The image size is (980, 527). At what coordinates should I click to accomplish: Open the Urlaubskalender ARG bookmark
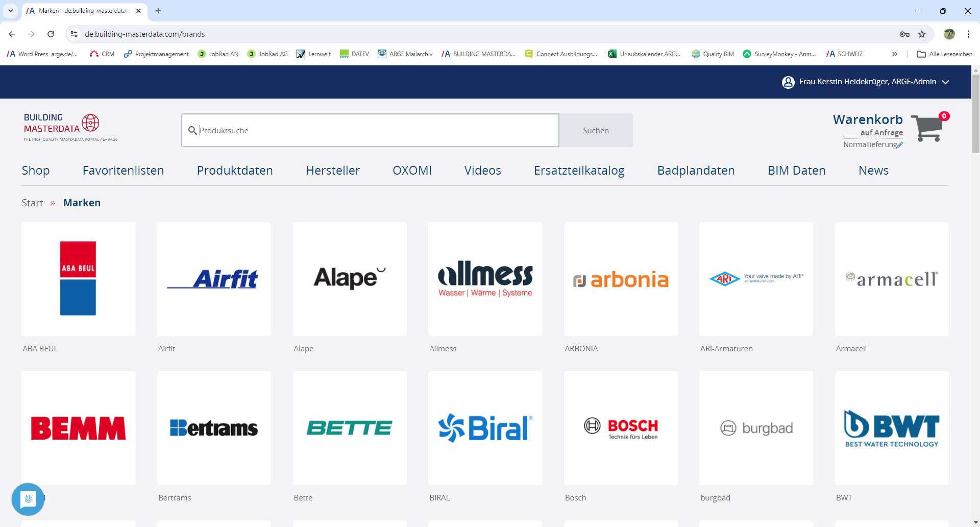pyautogui.click(x=644, y=54)
